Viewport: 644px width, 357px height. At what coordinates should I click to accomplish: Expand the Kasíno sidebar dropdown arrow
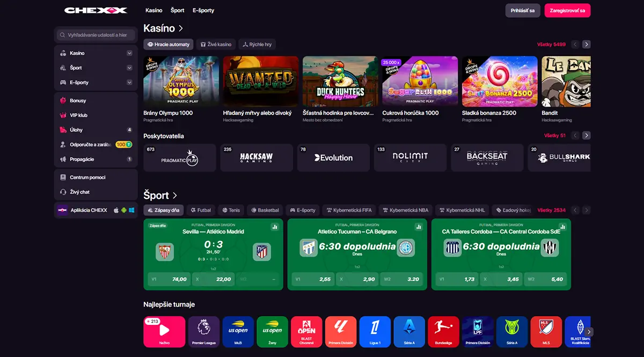click(x=129, y=53)
